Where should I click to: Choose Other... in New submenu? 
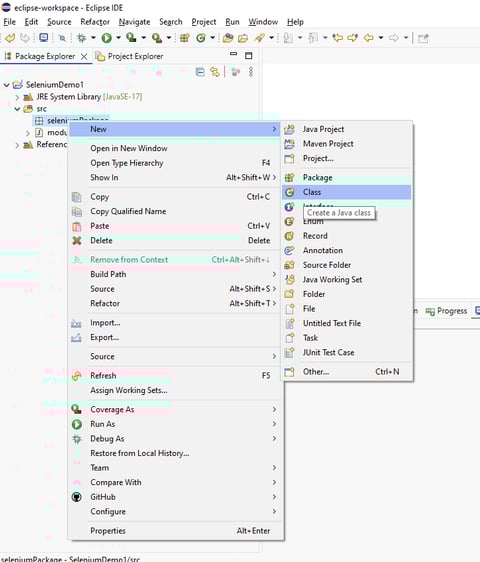pyautogui.click(x=347, y=372)
